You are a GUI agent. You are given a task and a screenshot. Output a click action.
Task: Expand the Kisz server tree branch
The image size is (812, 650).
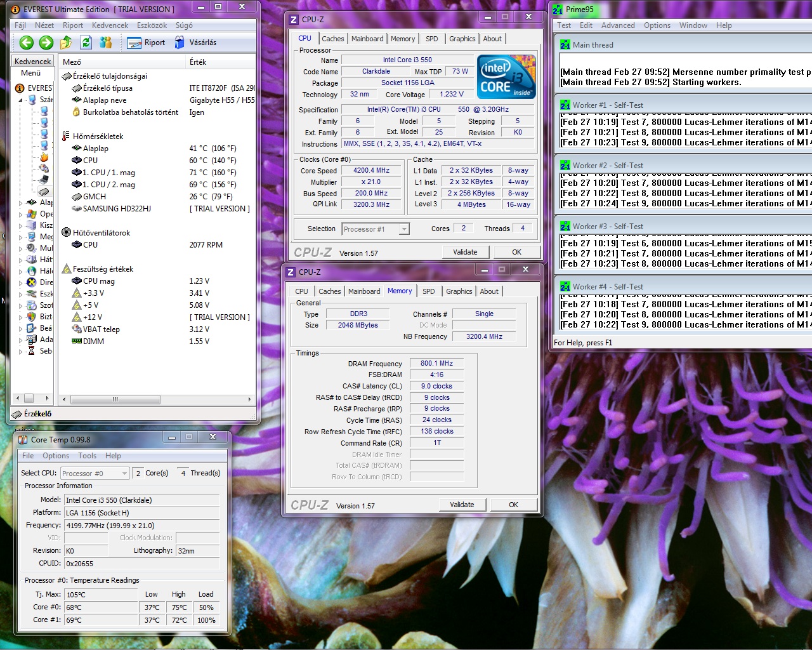coord(20,226)
